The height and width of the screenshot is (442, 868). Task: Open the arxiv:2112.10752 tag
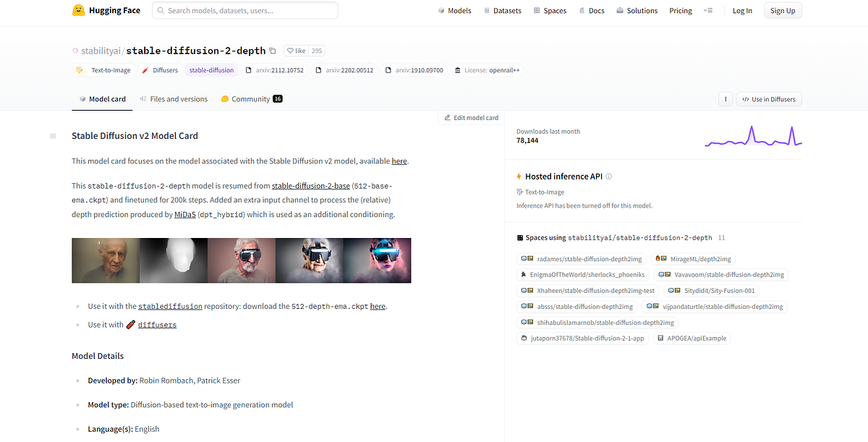pos(275,70)
